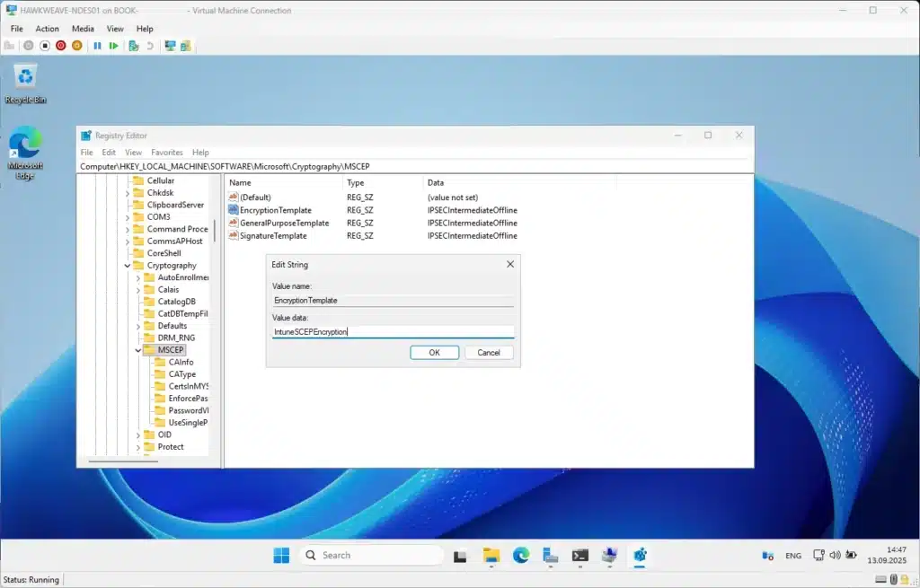The image size is (920, 588).
Task: Click the VM Turn Off stop icon
Action: click(x=45, y=46)
